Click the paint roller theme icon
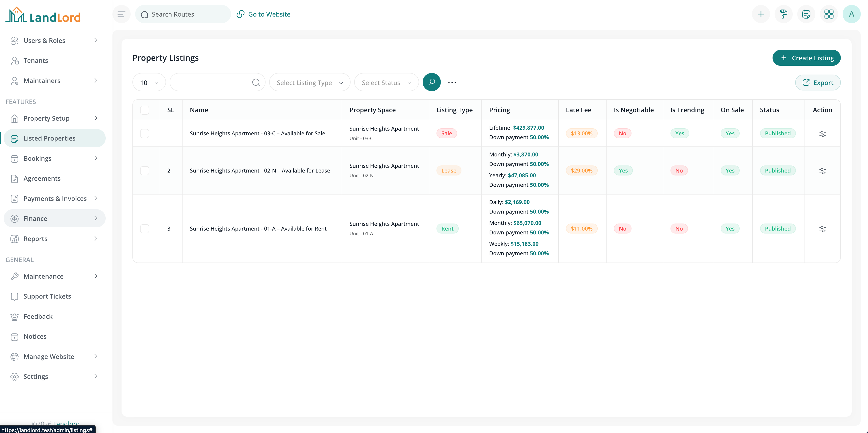 783,14
